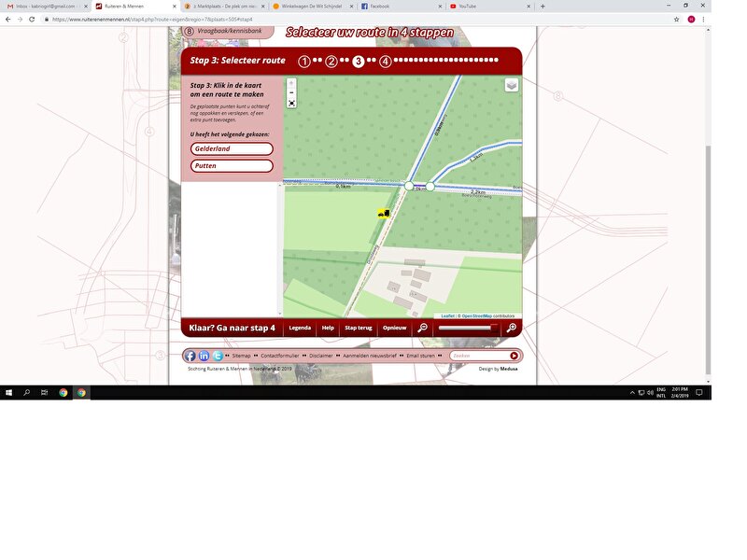Open the Twitter social icon in footer
The height and width of the screenshot is (560, 747).
[218, 356]
